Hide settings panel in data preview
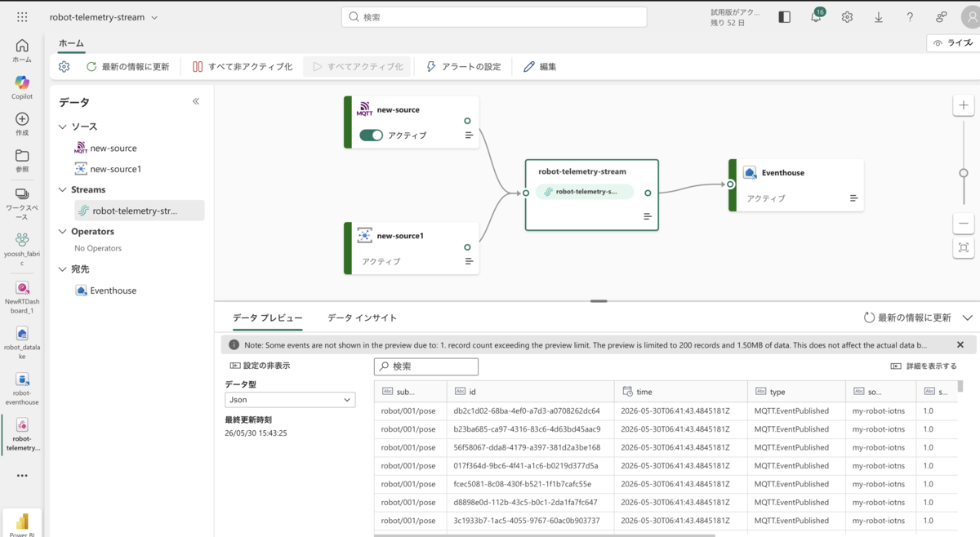The width and height of the screenshot is (980, 537). tap(260, 366)
